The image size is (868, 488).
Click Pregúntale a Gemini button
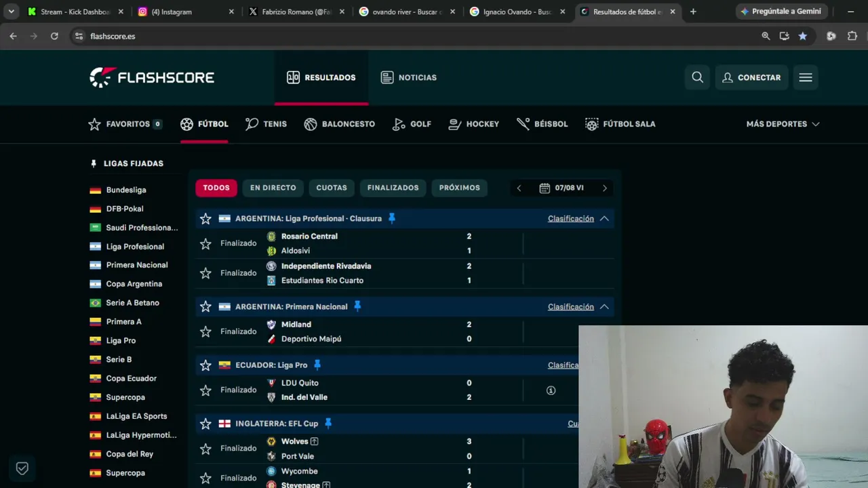[780, 12]
